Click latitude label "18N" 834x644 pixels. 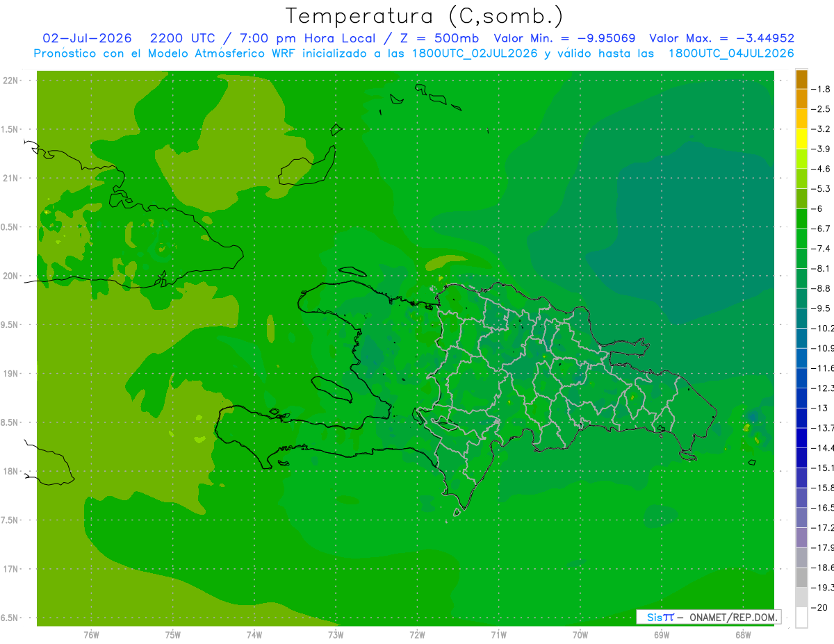[11, 471]
